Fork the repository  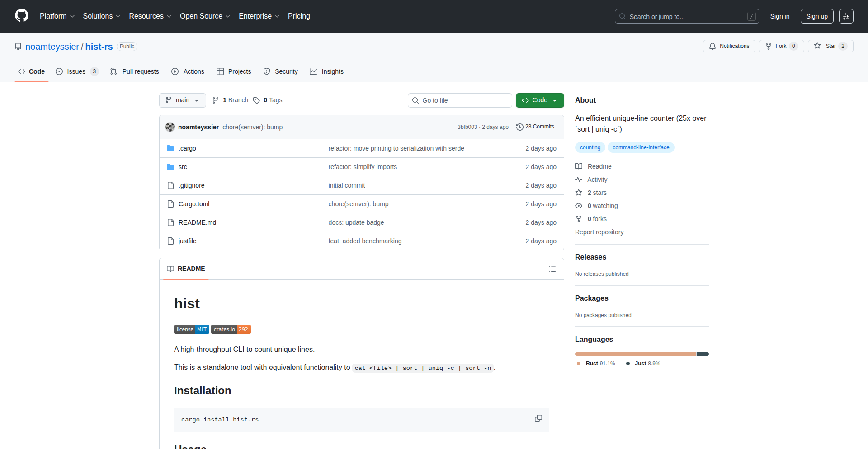[x=781, y=46]
